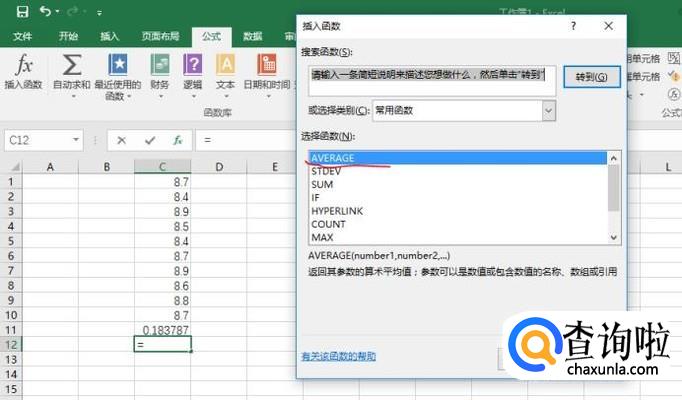Select HYPERLINK in the function list
The image size is (682, 400).
click(x=458, y=211)
